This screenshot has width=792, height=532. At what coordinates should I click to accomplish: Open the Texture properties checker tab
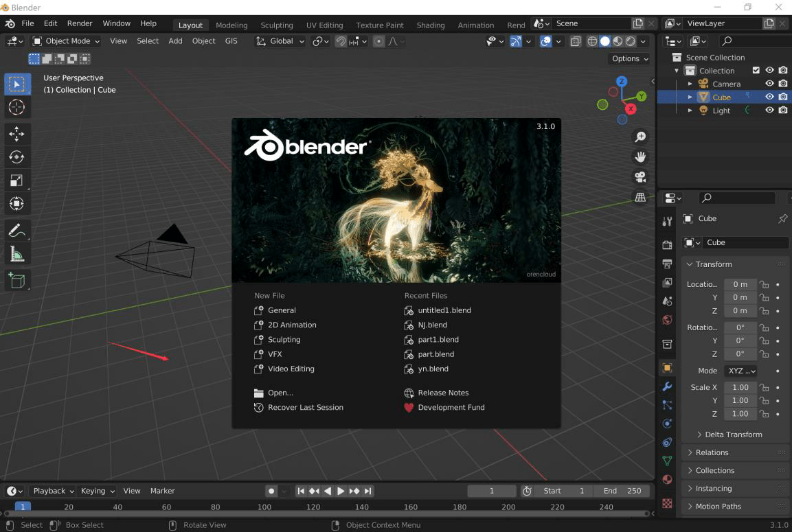[667, 503]
